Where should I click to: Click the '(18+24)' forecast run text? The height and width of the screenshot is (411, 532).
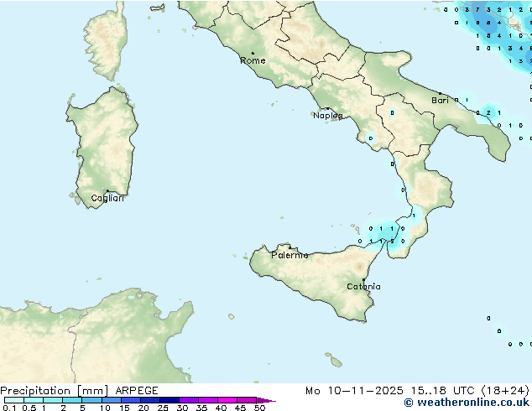pos(505,391)
